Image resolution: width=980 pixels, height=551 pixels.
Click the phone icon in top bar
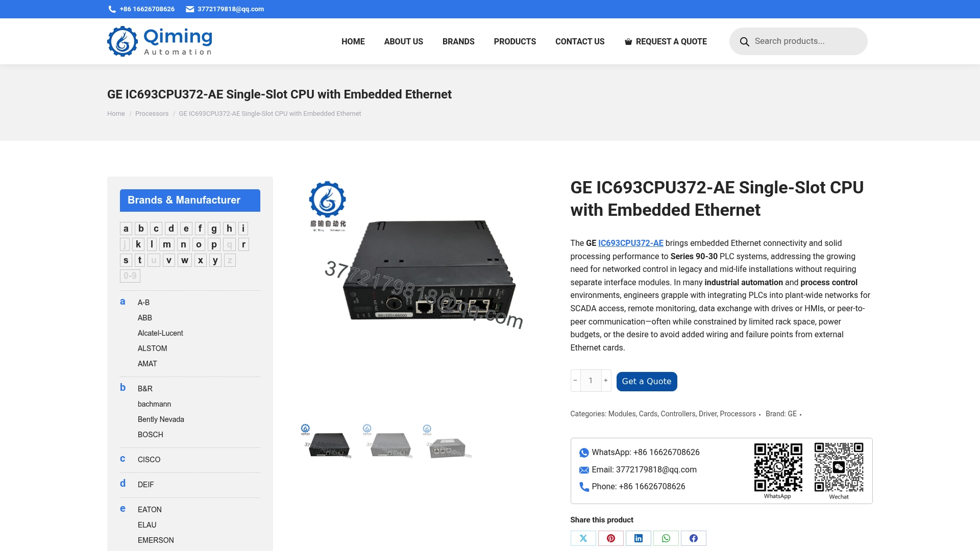point(112,9)
